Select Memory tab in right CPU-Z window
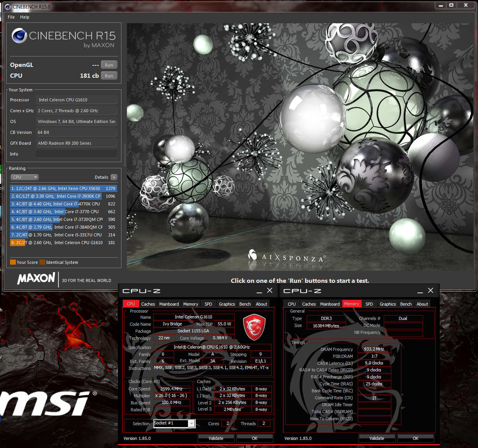478x448 pixels. [x=352, y=304]
